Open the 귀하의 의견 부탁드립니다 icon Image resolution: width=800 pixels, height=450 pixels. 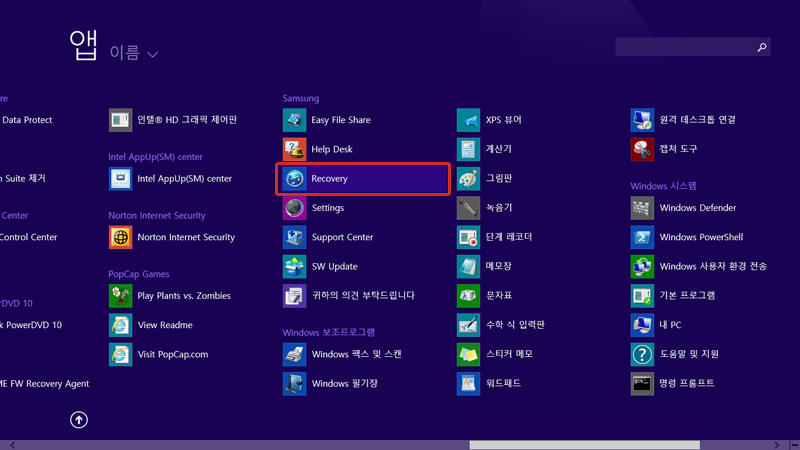coord(294,296)
